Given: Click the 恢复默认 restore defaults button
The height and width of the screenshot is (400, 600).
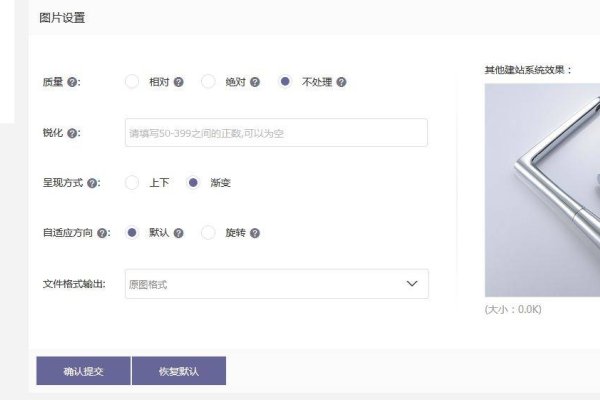Looking at the screenshot, I should coord(179,371).
